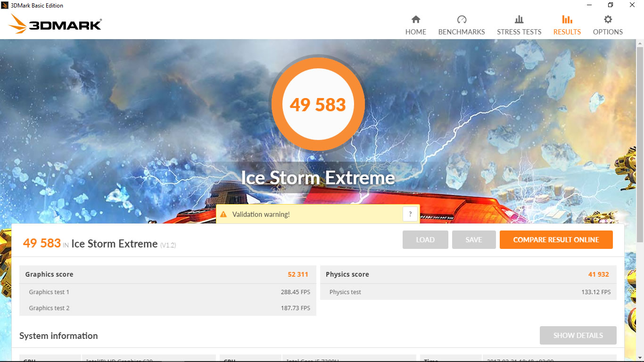
Task: Click the SAVE button
Action: click(x=474, y=239)
